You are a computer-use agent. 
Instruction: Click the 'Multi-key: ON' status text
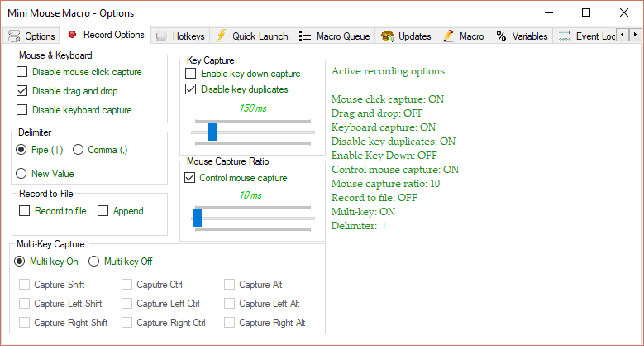pyautogui.click(x=363, y=211)
